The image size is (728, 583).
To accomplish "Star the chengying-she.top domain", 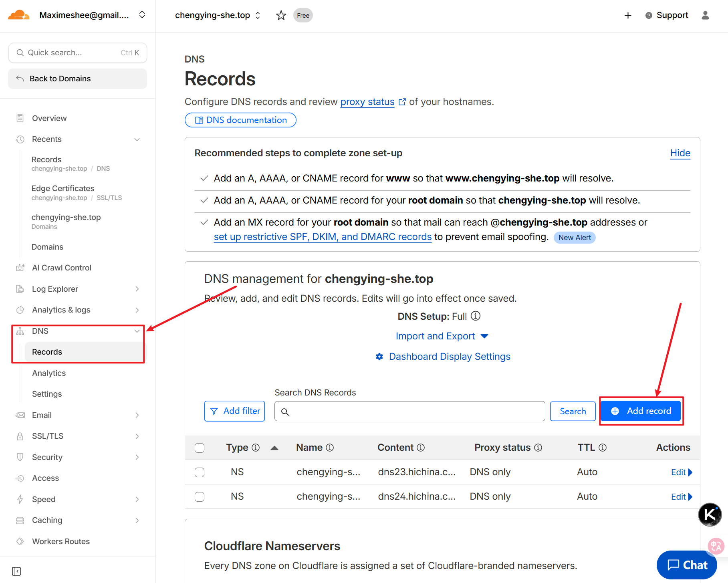I will coord(281,16).
